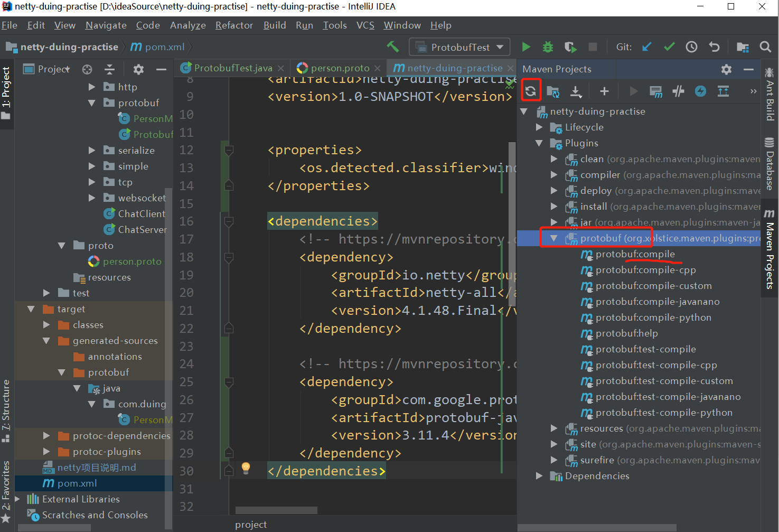779x532 pixels.
Task: Execute Maven goal icon
Action: point(655,91)
